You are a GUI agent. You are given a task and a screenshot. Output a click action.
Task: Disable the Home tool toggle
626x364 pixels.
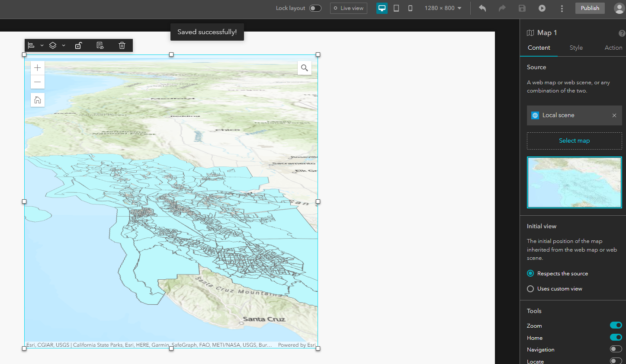[x=616, y=337]
